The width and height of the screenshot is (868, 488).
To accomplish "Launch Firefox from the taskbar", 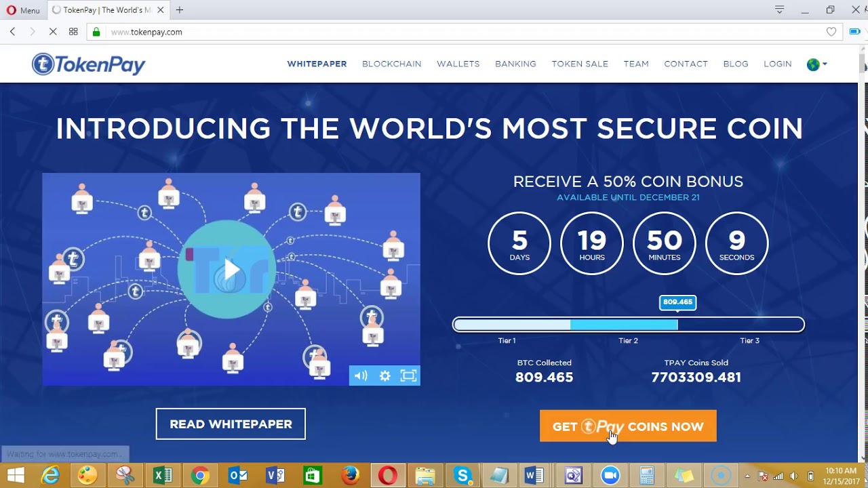I will point(350,476).
